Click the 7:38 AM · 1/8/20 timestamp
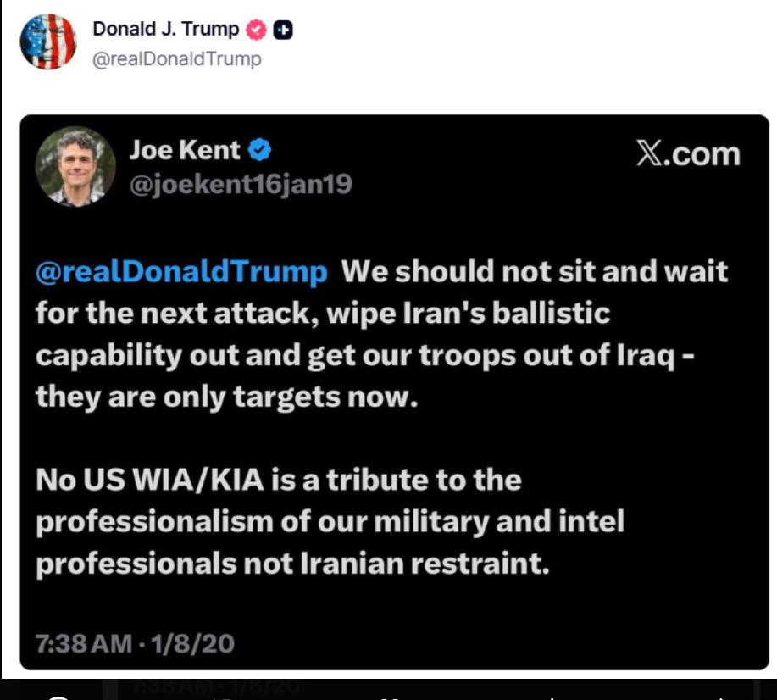 tap(135, 643)
